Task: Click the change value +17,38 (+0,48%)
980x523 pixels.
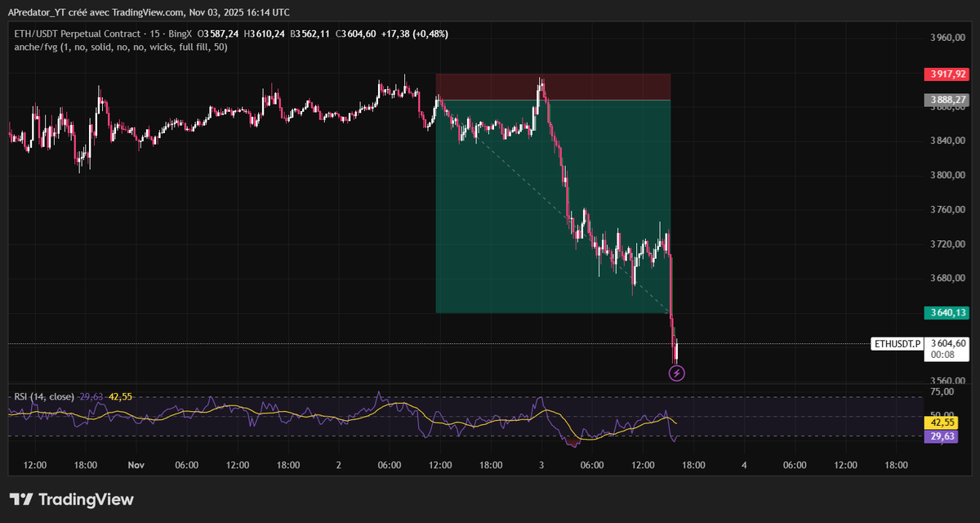Action: click(414, 34)
